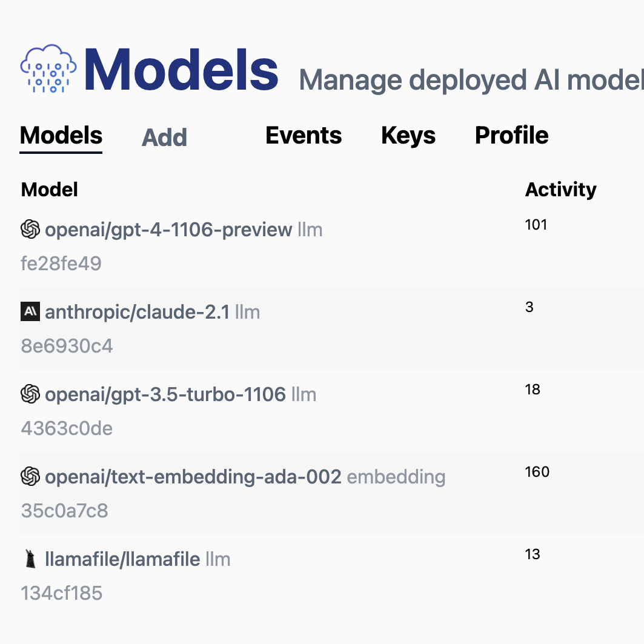Click the 8e6930c4 model ID
The width and height of the screenshot is (644, 644).
(67, 345)
